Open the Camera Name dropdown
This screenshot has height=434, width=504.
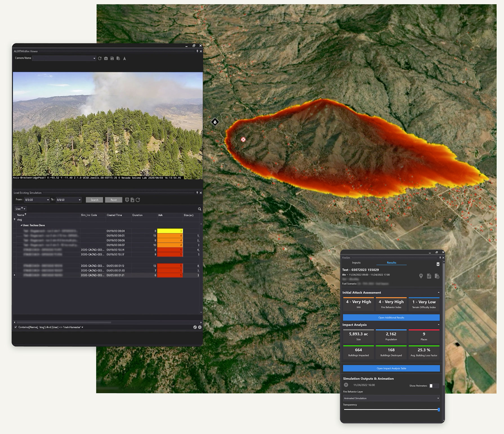point(94,58)
